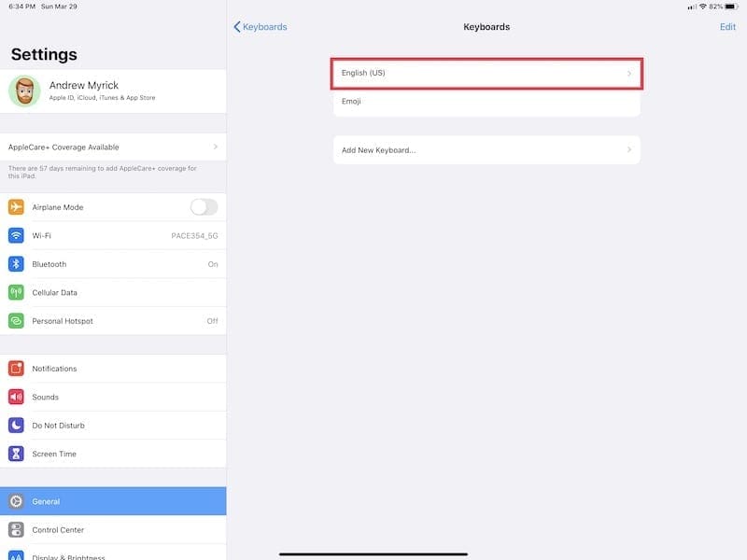Open Do Not Disturb moon icon
Image resolution: width=747 pixels, height=560 pixels.
coord(16,426)
